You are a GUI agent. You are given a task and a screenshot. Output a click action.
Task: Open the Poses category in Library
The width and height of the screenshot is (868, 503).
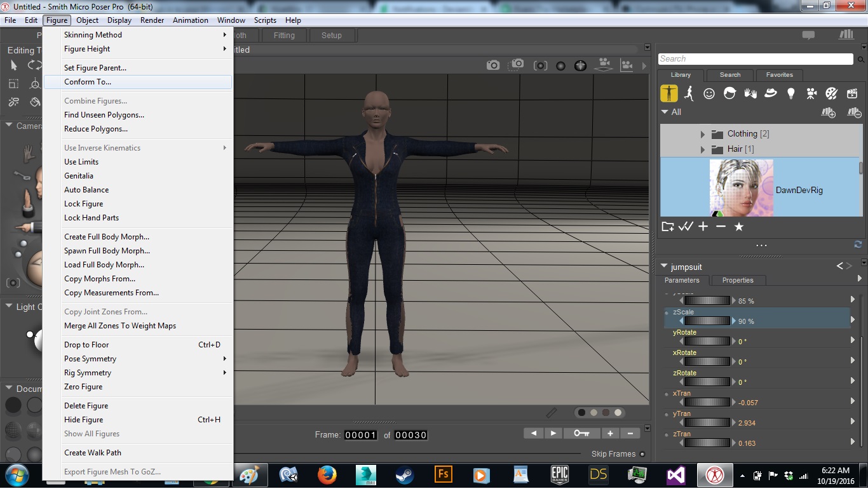tap(689, 93)
